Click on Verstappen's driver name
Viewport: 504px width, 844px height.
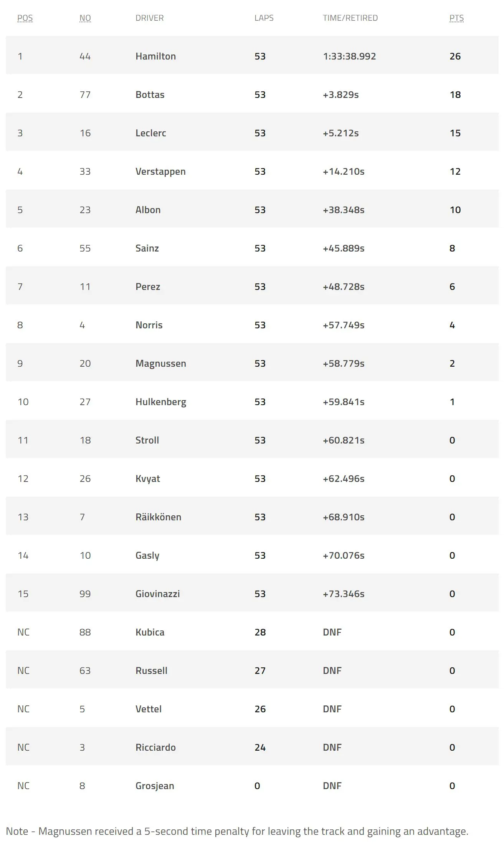pyautogui.click(x=160, y=172)
